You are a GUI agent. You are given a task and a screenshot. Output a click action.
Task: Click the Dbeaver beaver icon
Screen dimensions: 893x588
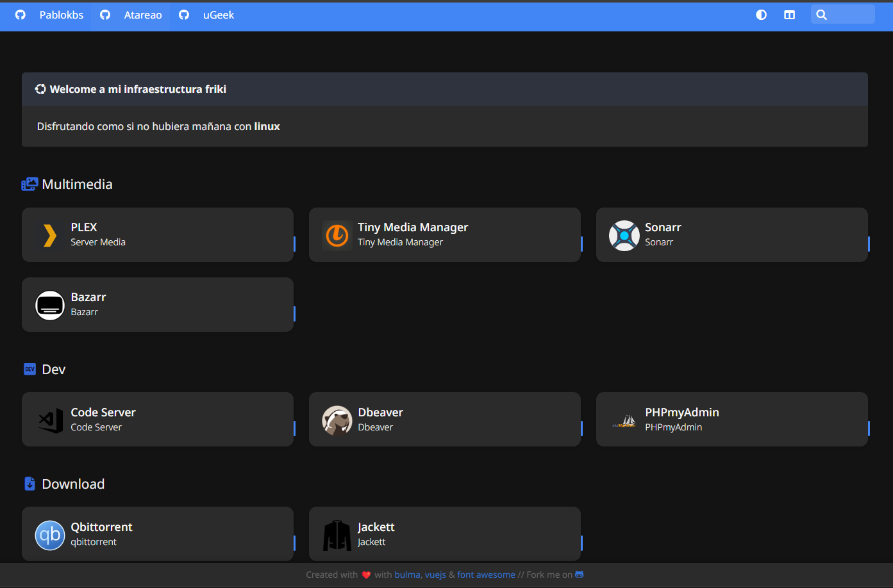[337, 419]
